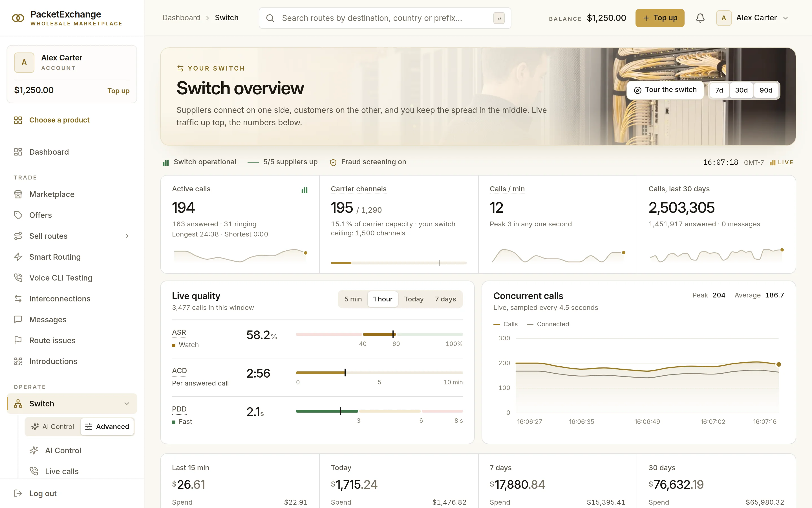Select the 7 days quality window
The image size is (812, 508).
pyautogui.click(x=445, y=299)
